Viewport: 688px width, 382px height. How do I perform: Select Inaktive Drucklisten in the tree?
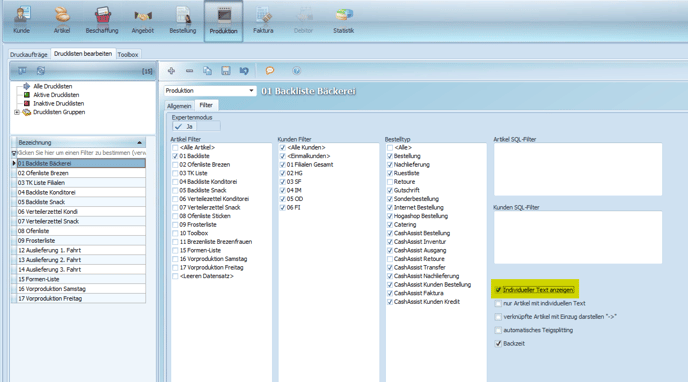58,104
